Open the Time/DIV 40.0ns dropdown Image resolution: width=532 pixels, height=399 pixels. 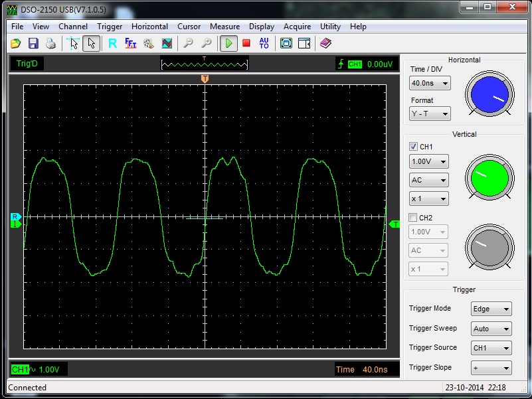point(430,84)
